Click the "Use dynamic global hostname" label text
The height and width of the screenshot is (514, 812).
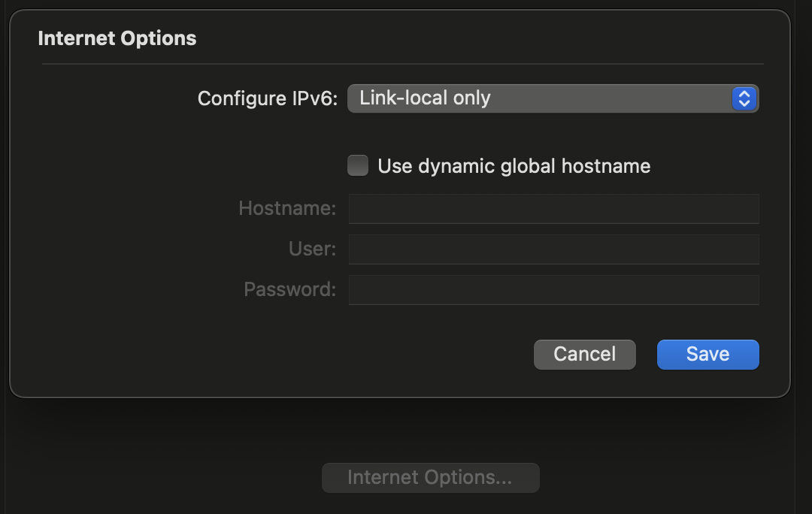point(514,166)
